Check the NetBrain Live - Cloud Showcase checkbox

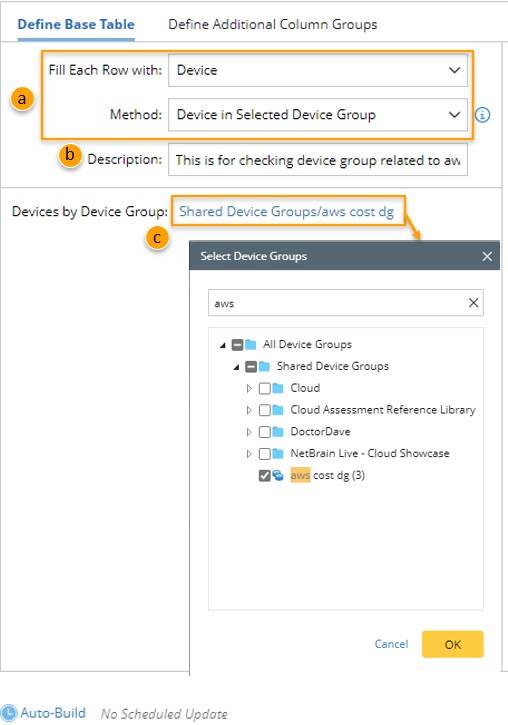[264, 454]
